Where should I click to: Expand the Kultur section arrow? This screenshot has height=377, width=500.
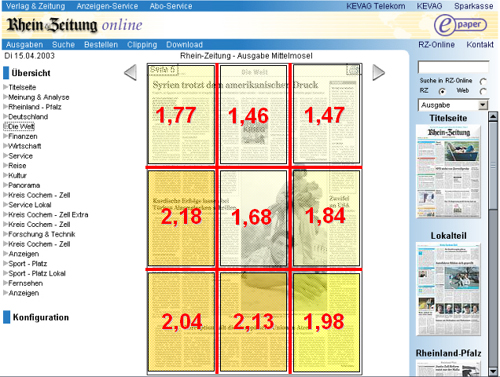pos(5,175)
